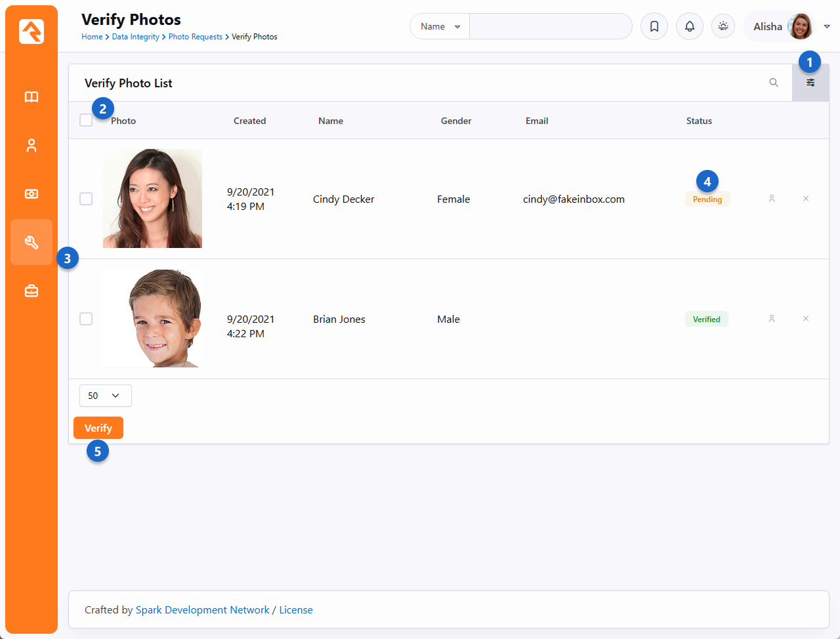Open the briefcase admin sidebar menu
The width and height of the screenshot is (840, 639).
[31, 291]
